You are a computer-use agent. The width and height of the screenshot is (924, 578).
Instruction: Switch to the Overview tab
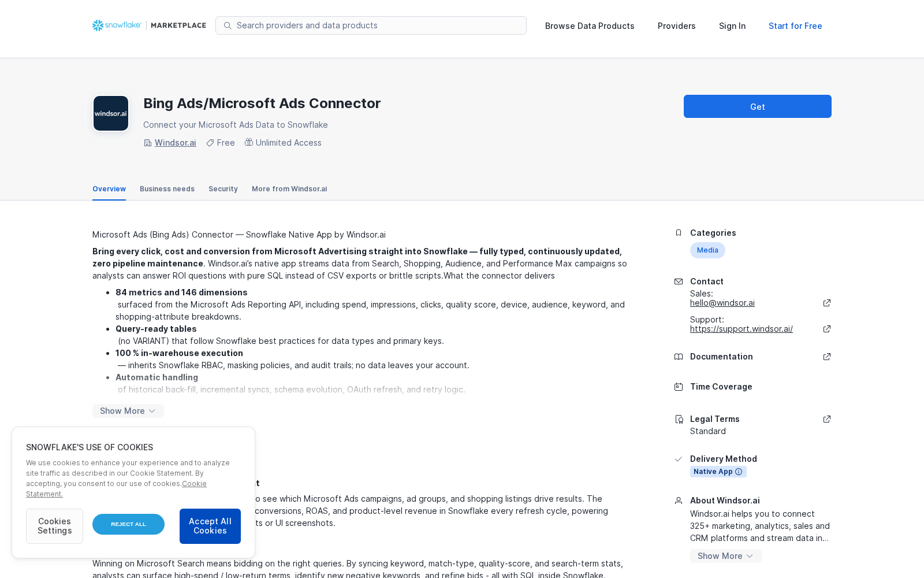point(109,189)
